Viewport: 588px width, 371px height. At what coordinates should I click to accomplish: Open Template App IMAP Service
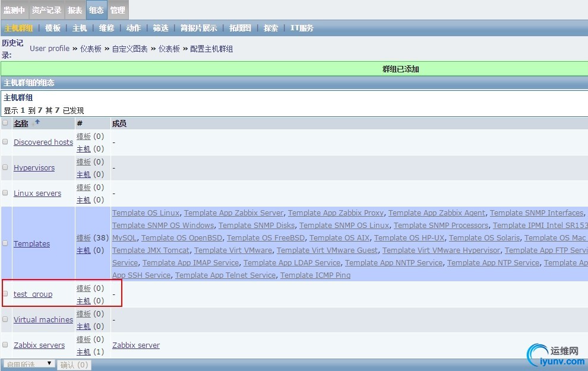point(191,263)
